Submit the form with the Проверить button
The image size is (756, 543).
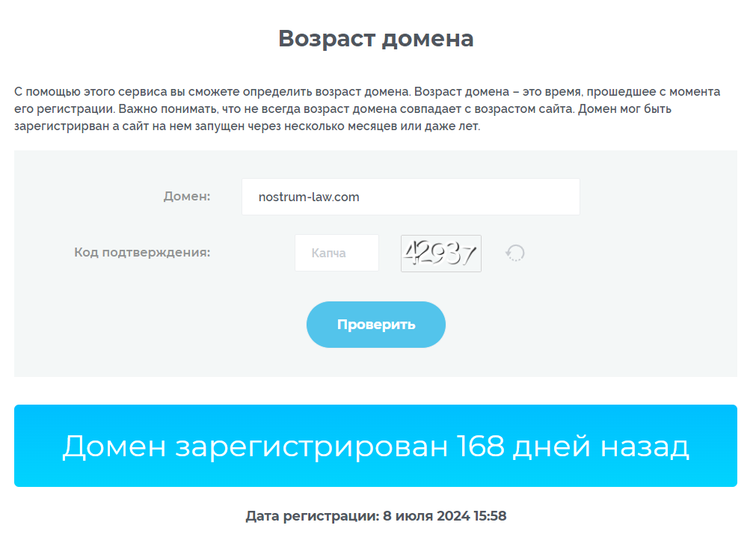pyautogui.click(x=376, y=325)
